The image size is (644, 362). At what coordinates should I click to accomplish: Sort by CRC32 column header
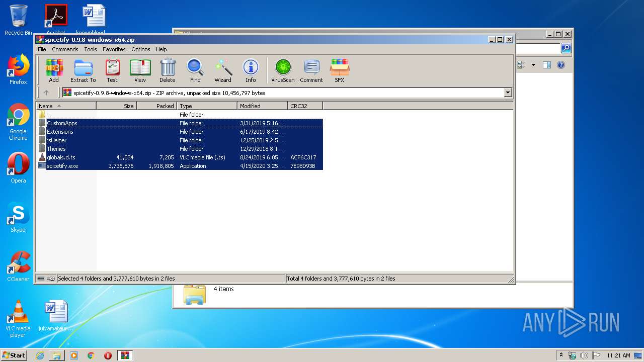(305, 106)
